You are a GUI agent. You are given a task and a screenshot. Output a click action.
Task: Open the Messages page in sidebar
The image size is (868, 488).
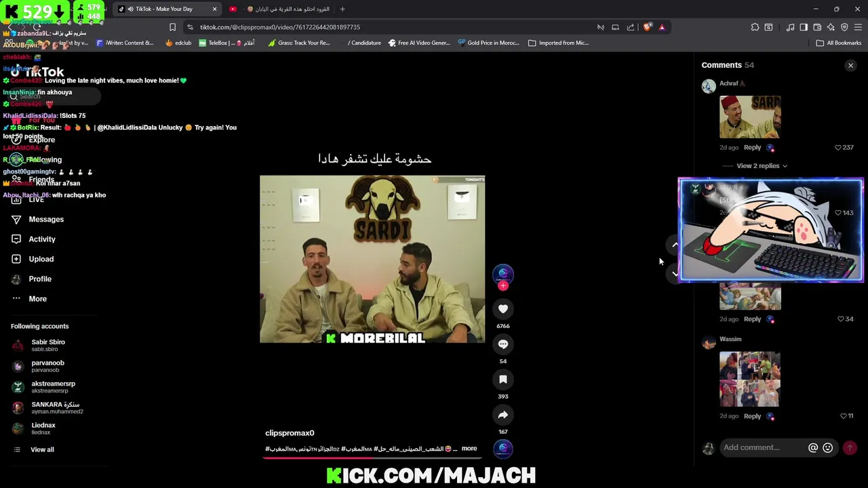(37, 220)
